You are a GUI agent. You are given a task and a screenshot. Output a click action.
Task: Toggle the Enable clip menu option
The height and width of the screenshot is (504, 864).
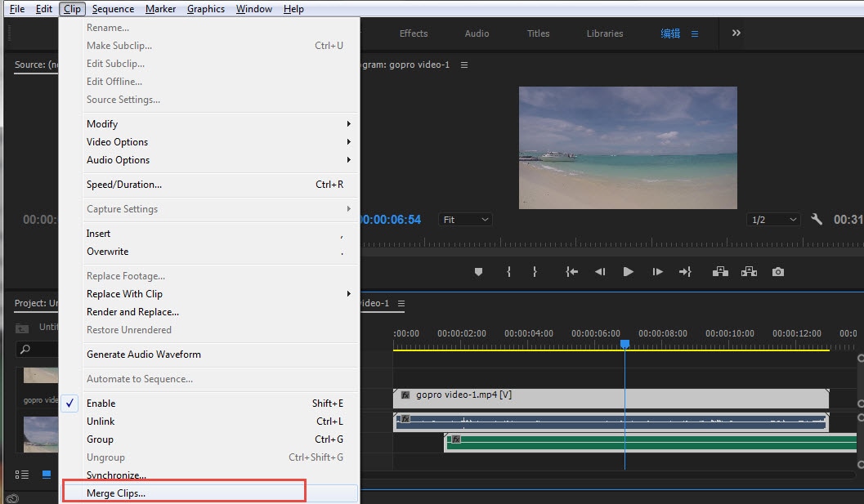point(101,404)
